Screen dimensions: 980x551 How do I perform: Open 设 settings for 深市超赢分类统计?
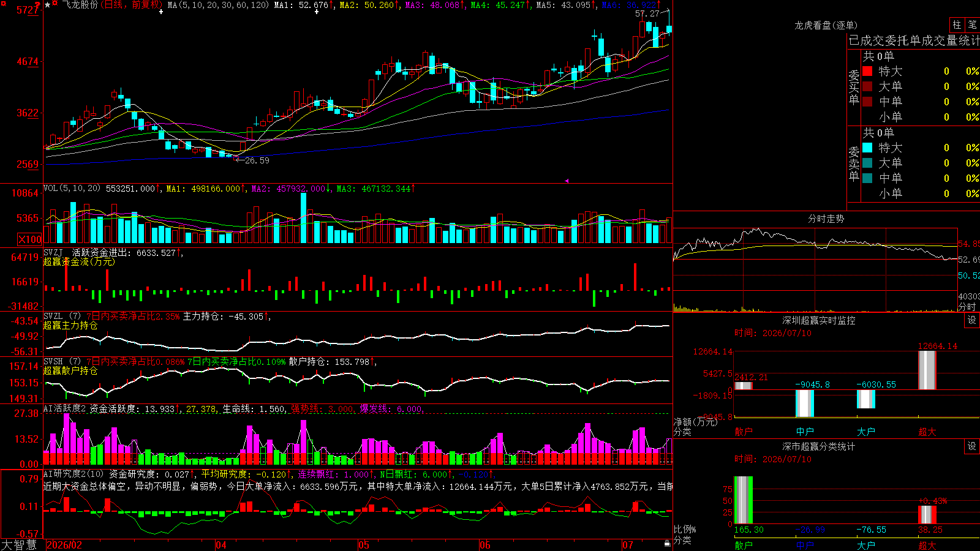click(972, 446)
